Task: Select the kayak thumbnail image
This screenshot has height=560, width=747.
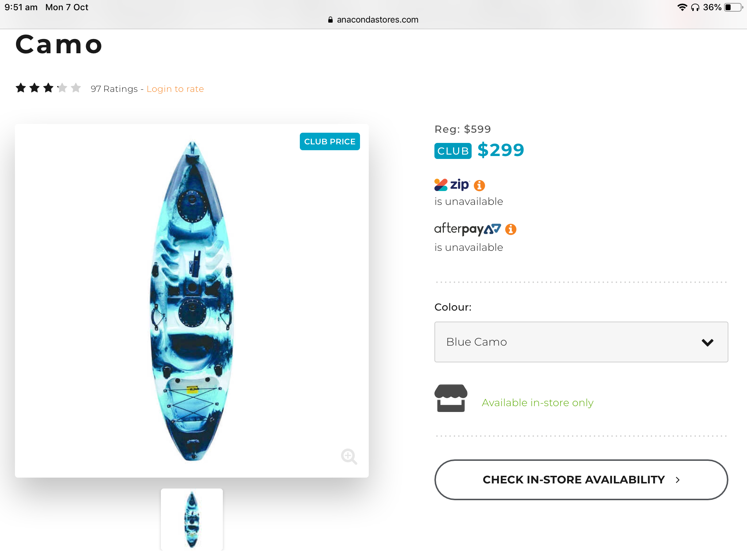Action: pos(192,519)
